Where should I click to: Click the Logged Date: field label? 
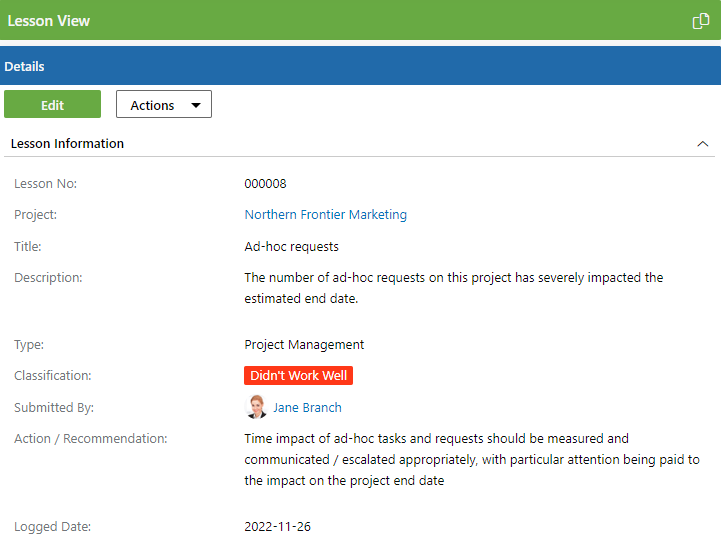coord(52,527)
